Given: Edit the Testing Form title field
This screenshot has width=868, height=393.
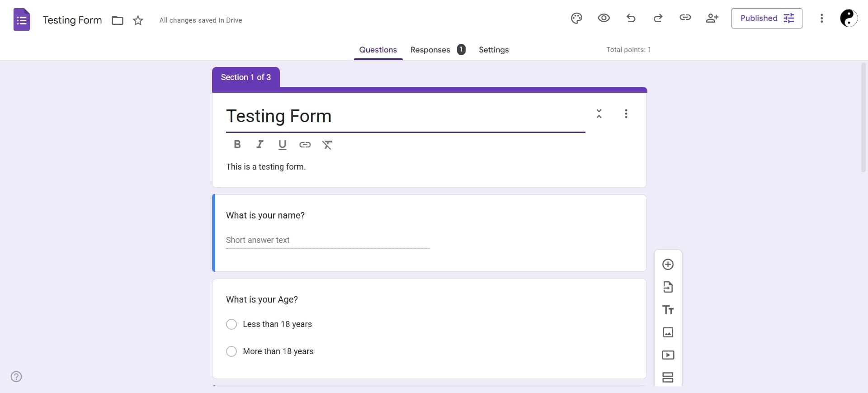Looking at the screenshot, I should (406, 116).
